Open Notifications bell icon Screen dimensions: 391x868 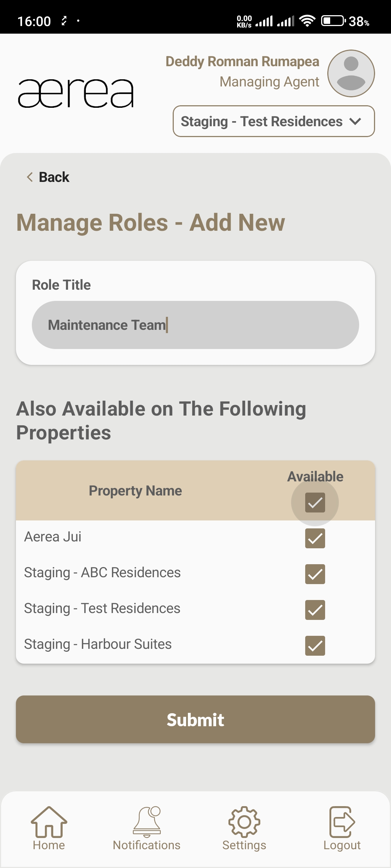click(147, 822)
